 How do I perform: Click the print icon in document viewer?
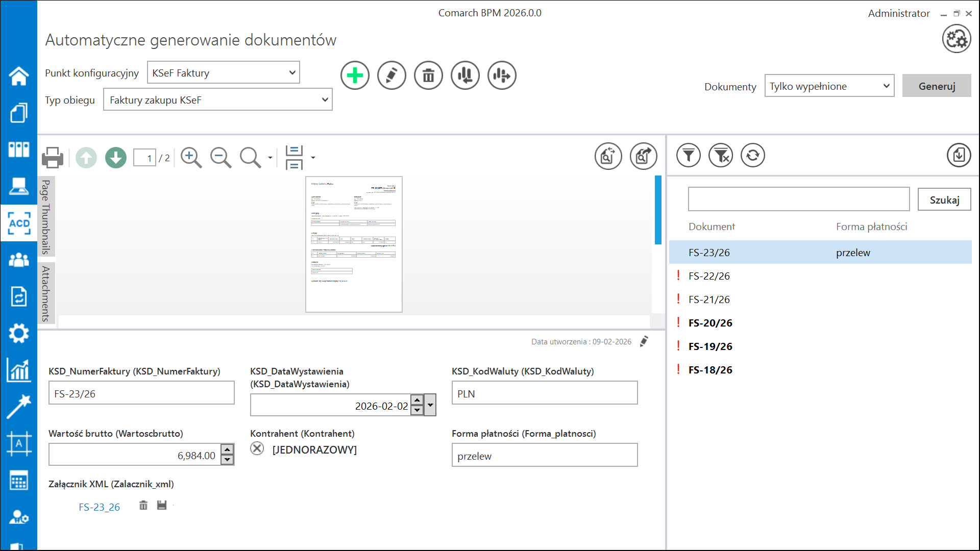coord(53,158)
